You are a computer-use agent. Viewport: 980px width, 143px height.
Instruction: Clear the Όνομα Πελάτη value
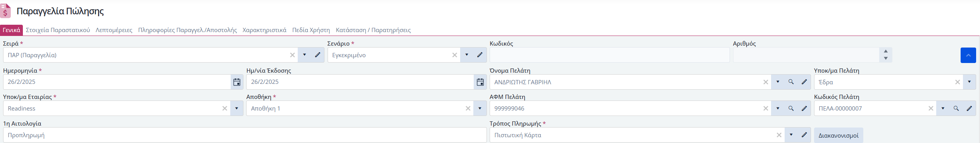coord(766,82)
